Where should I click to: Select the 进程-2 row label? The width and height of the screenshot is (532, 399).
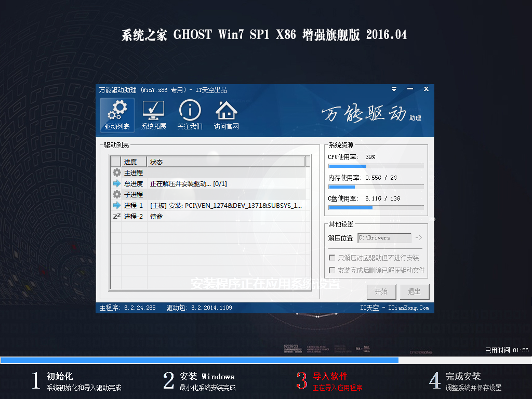tap(134, 217)
